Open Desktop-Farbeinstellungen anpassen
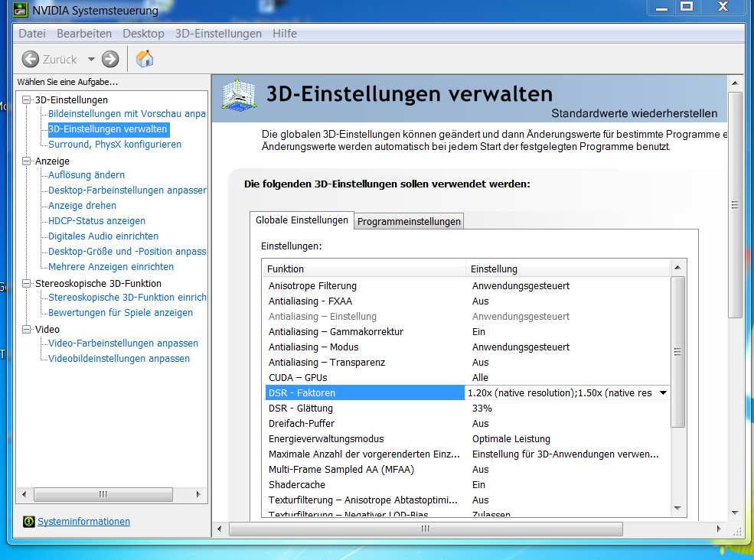The width and height of the screenshot is (754, 560). 127,190
